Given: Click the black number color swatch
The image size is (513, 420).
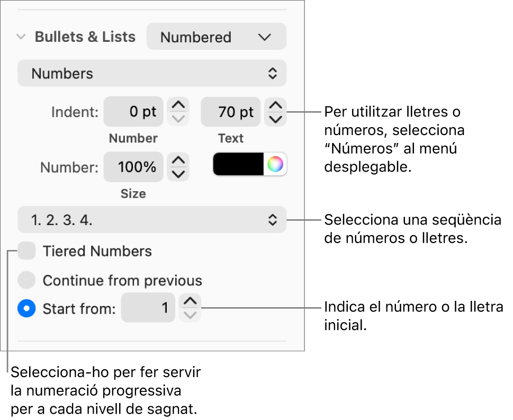Looking at the screenshot, I should click(x=237, y=164).
